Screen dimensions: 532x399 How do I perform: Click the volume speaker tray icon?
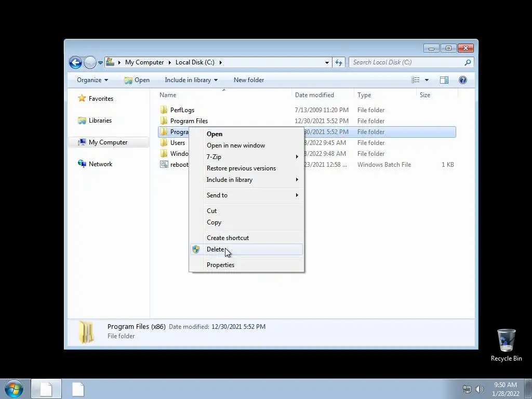pyautogui.click(x=480, y=389)
